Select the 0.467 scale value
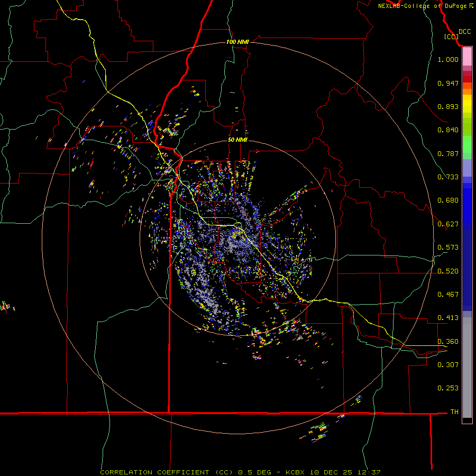The width and height of the screenshot is (476, 476). click(448, 295)
